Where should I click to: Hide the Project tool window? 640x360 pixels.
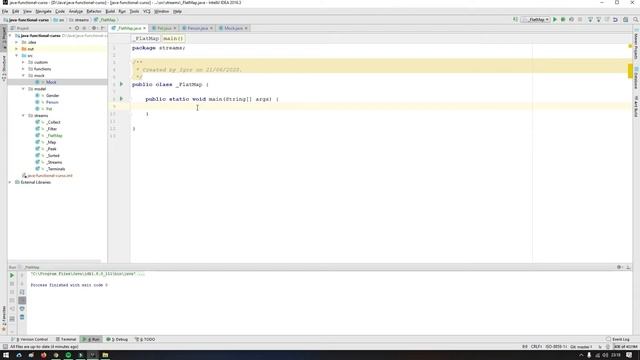[x=102, y=28]
